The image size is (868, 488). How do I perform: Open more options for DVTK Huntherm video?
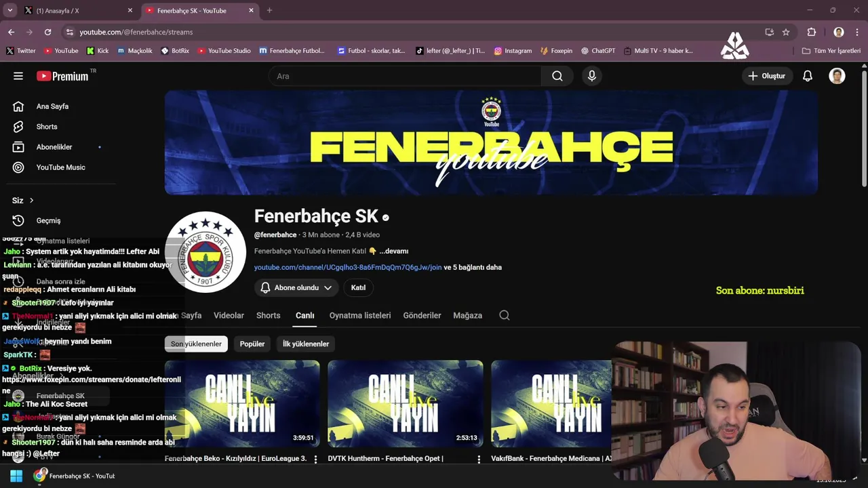479,459
